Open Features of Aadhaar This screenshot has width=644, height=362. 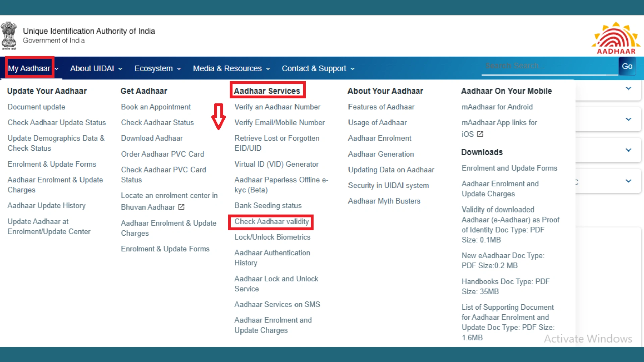pyautogui.click(x=381, y=107)
